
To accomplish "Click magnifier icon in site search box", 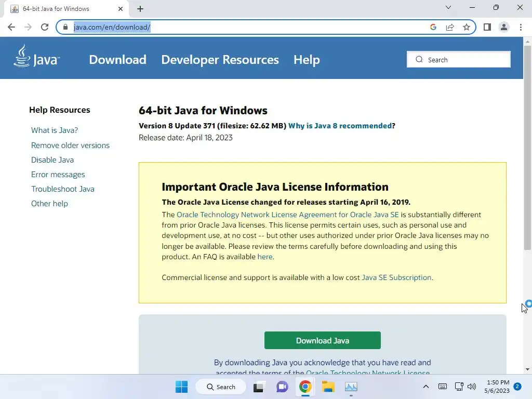I will 419,59.
